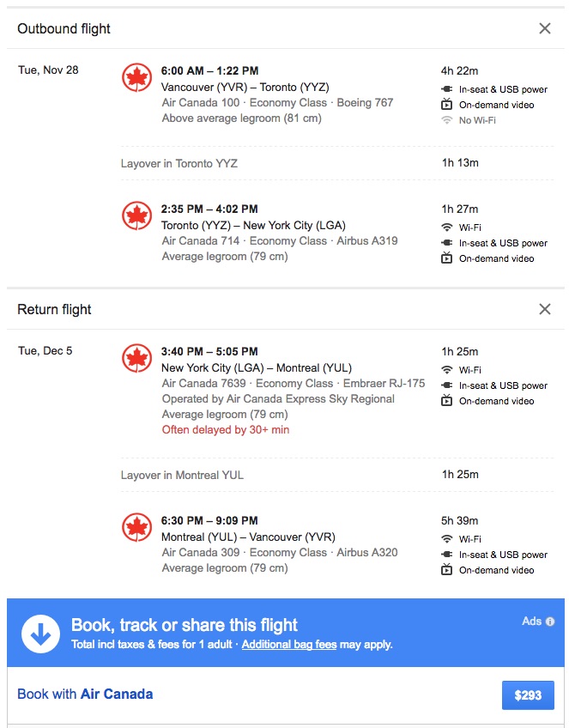Click the $293 price button
Image resolution: width=569 pixels, height=728 pixels.
pos(528,695)
